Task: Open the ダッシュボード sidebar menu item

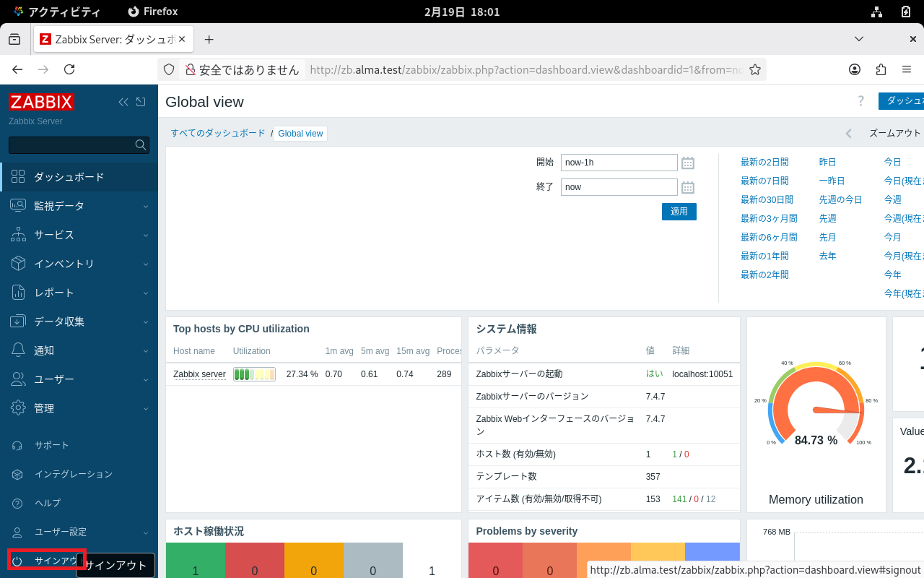Action: point(79,177)
